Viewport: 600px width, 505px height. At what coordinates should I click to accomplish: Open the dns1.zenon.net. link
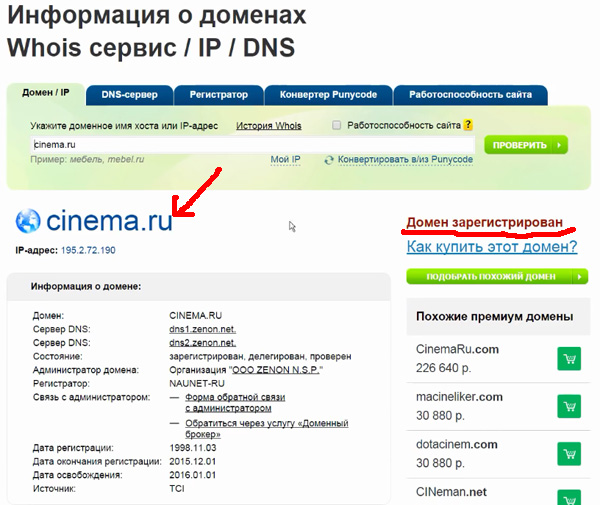(202, 329)
